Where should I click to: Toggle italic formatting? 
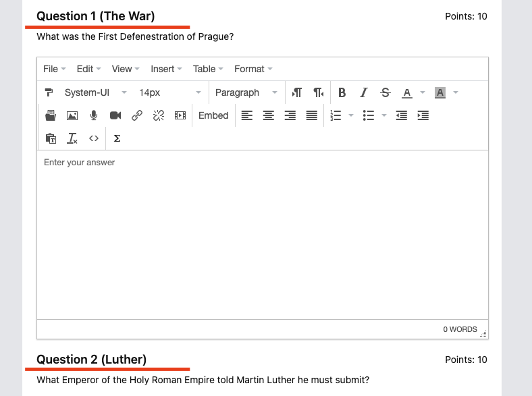click(364, 92)
